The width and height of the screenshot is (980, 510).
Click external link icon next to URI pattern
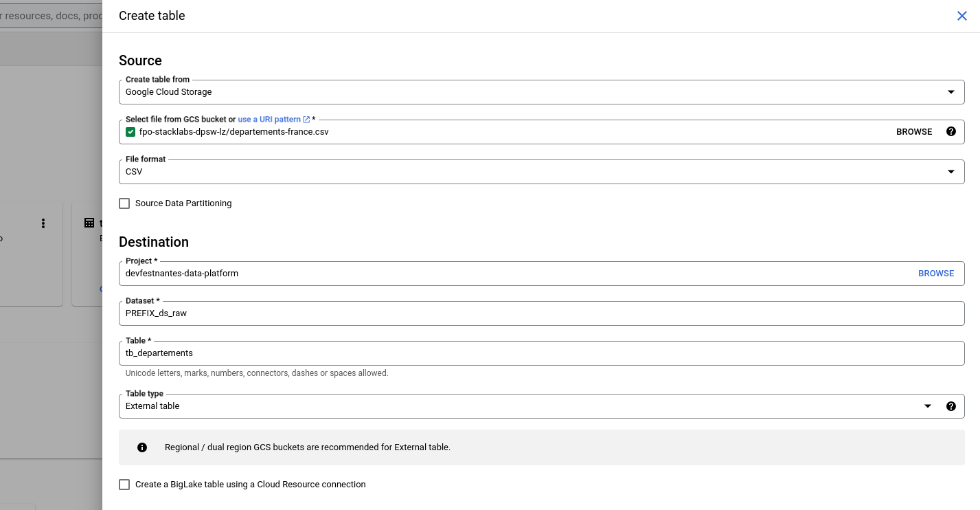coord(306,120)
